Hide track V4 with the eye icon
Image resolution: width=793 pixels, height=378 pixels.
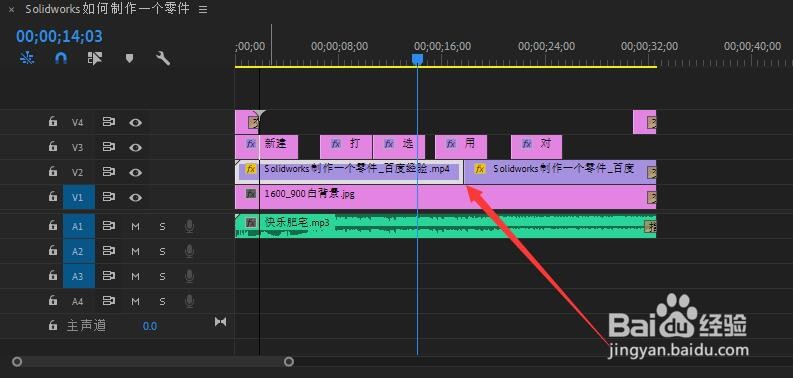135,122
